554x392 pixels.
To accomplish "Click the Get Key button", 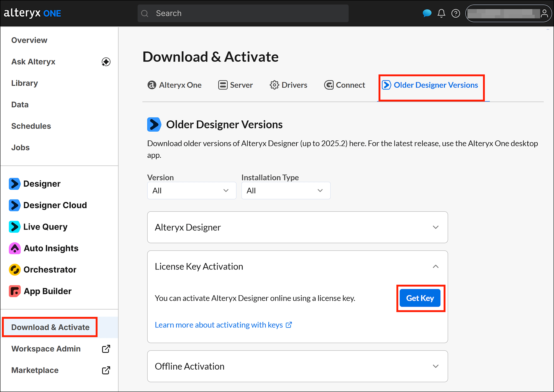I will coord(420,298).
